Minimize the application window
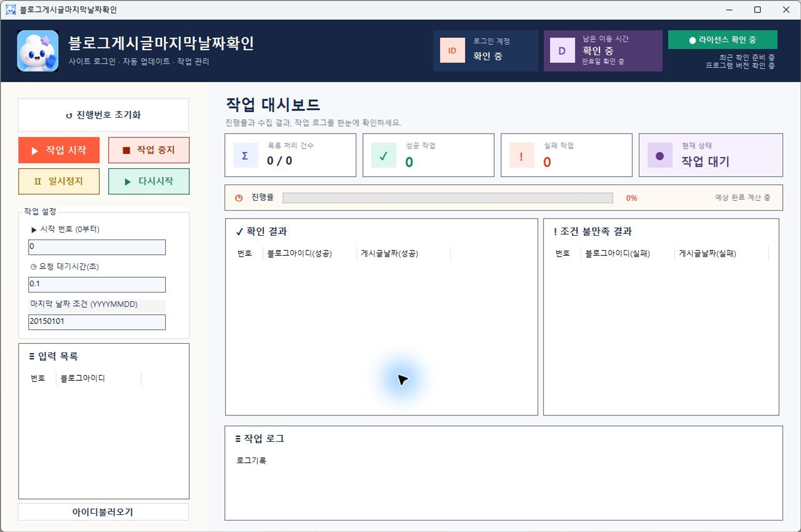This screenshot has width=801, height=532. [729, 10]
